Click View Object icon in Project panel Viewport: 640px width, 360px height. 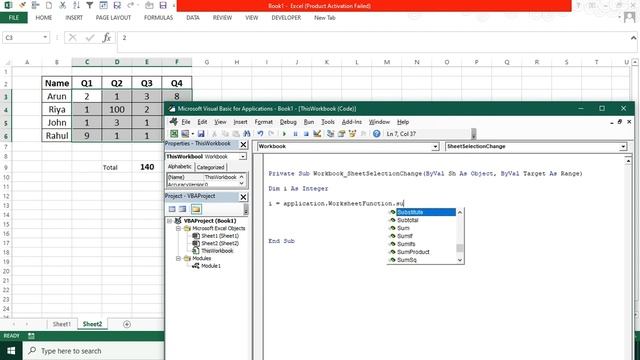pos(182,209)
